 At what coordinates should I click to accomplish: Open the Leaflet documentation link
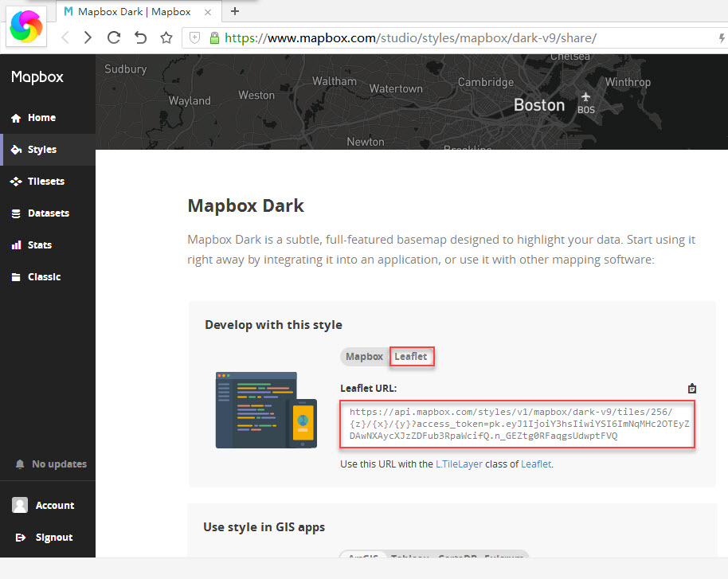[536, 464]
